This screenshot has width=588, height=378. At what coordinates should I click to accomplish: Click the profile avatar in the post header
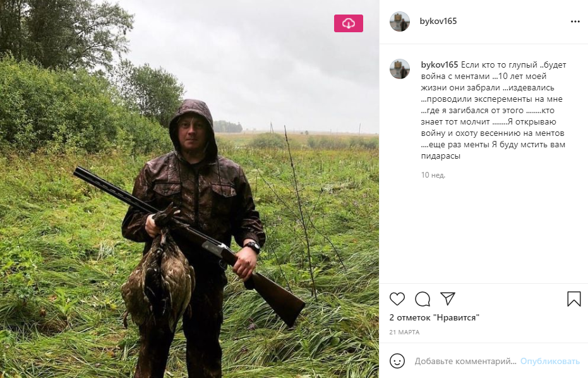pos(400,21)
